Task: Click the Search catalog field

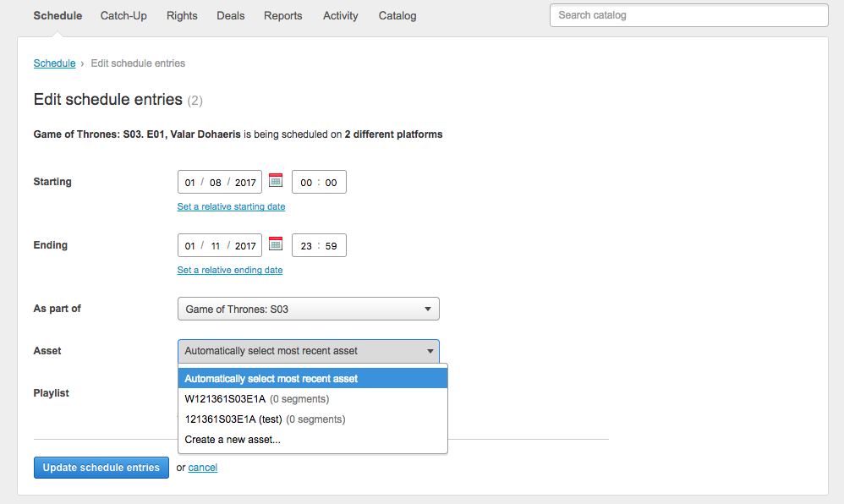Action: [x=689, y=15]
